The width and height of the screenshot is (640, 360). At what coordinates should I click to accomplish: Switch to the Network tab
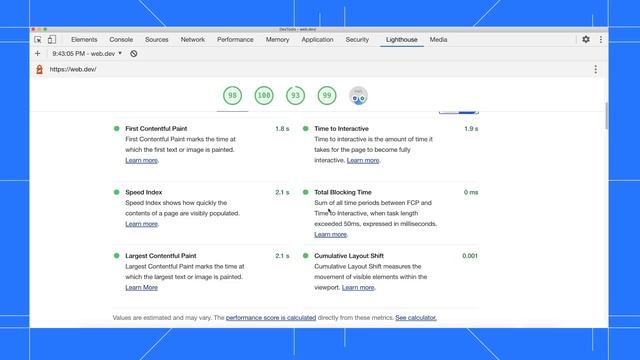click(193, 40)
